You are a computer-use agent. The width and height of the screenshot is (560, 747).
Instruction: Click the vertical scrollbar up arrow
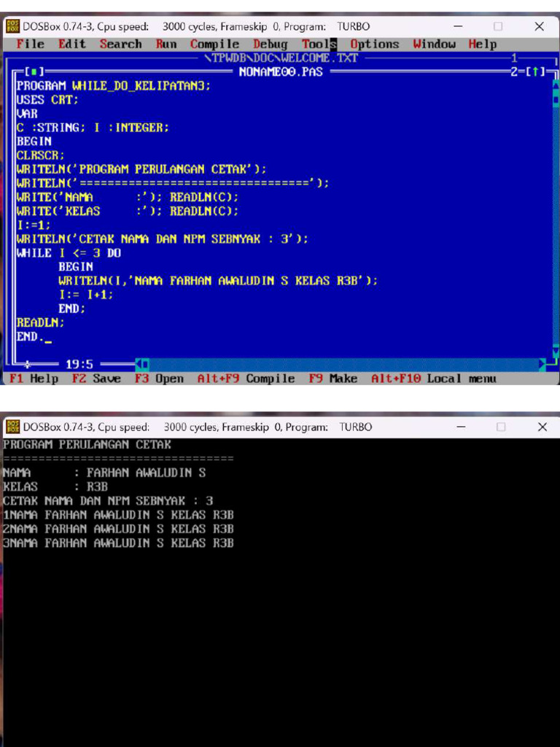[555, 86]
